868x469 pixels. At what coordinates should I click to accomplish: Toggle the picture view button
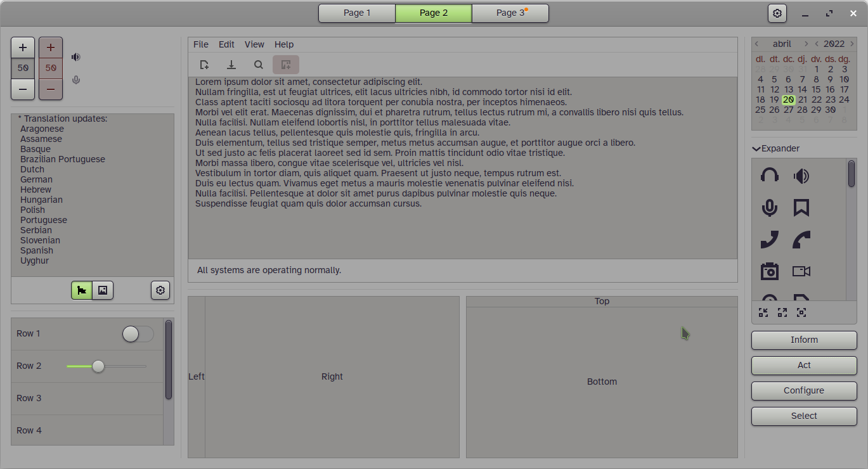(103, 290)
